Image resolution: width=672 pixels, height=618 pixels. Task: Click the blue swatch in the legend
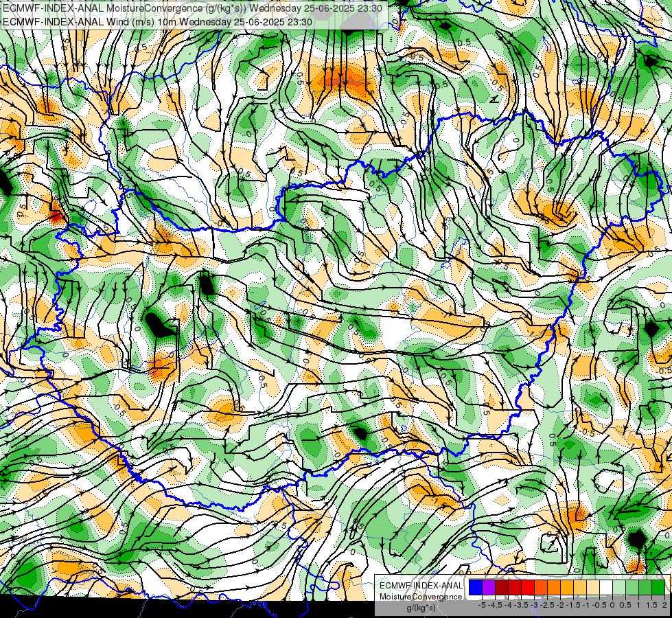(476, 587)
